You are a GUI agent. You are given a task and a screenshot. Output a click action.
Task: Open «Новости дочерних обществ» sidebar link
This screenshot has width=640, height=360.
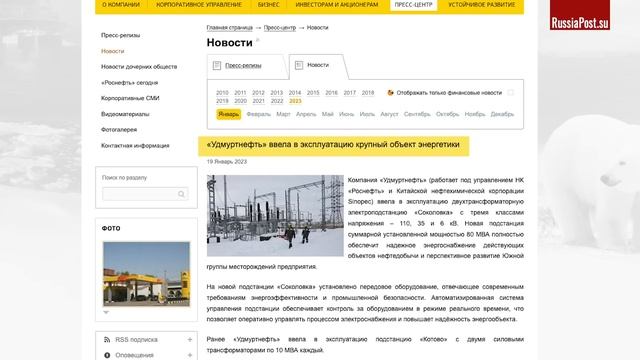pyautogui.click(x=139, y=67)
